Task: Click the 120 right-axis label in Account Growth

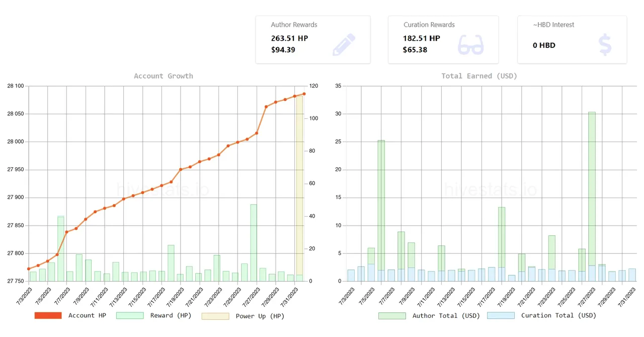Action: [313, 86]
